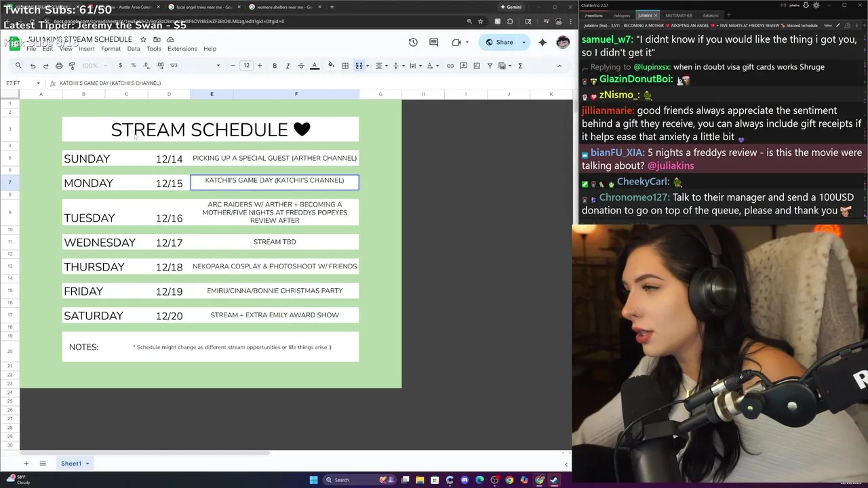
Task: Open horizontal align dropdown
Action: pyautogui.click(x=381, y=66)
